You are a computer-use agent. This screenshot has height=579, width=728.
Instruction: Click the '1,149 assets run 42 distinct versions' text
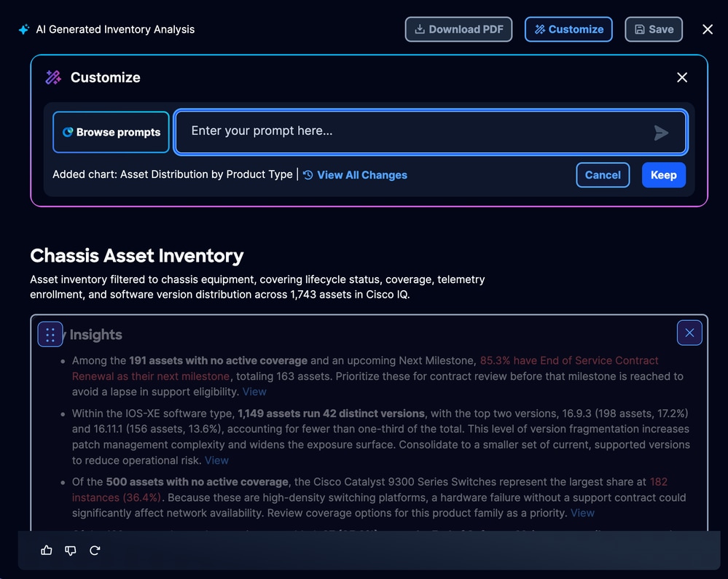pos(331,413)
